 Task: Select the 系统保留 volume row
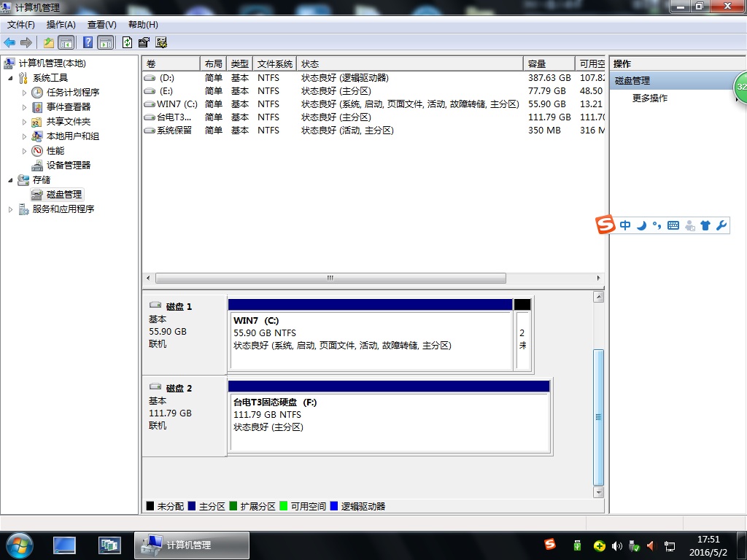point(373,130)
